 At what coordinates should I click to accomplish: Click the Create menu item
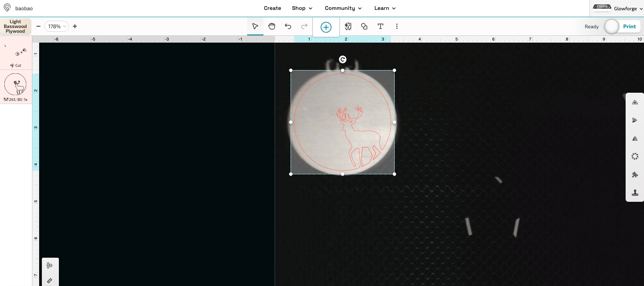[272, 8]
